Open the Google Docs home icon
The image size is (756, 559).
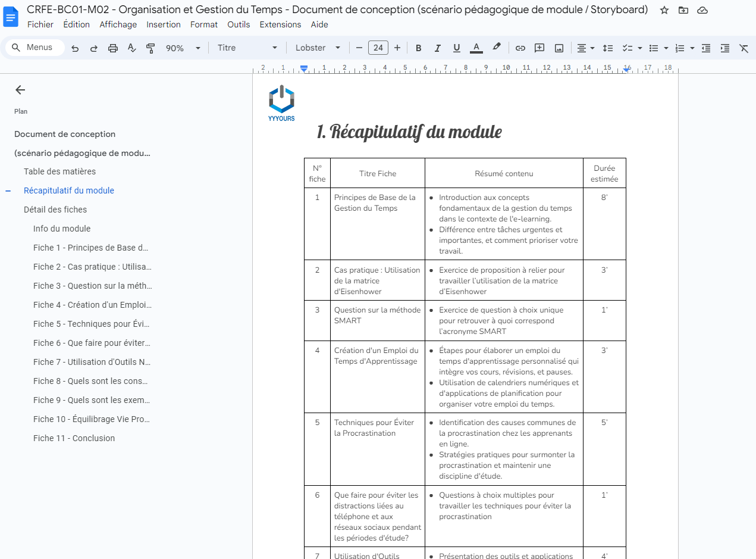tap(11, 17)
